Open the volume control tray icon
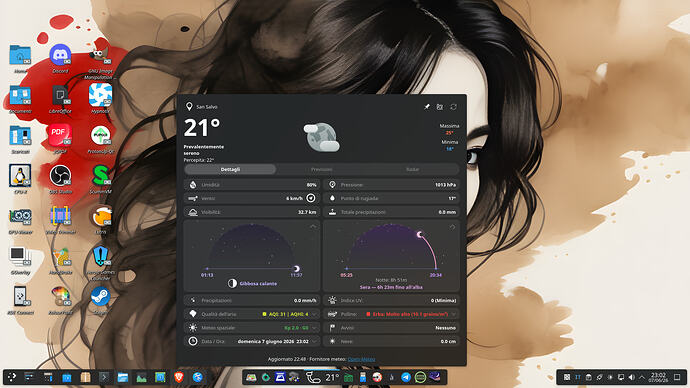 tap(631, 377)
